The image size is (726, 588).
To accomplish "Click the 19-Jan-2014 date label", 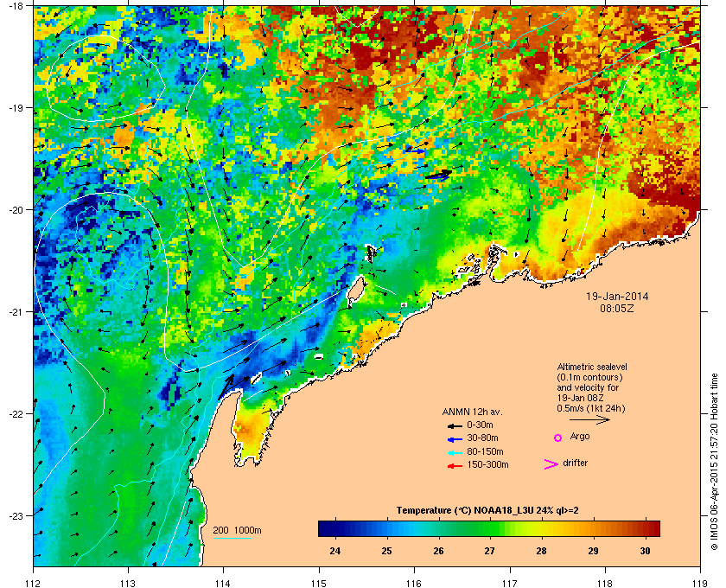I will 617,297.
